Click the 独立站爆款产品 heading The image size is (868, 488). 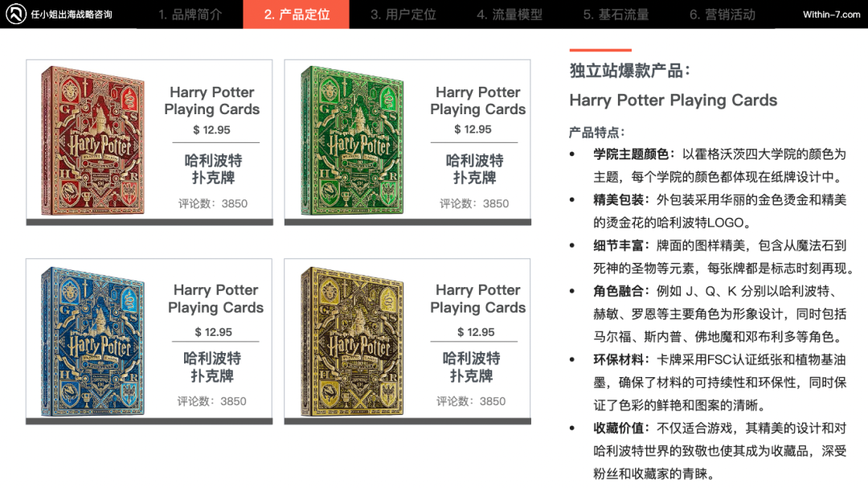coord(630,71)
